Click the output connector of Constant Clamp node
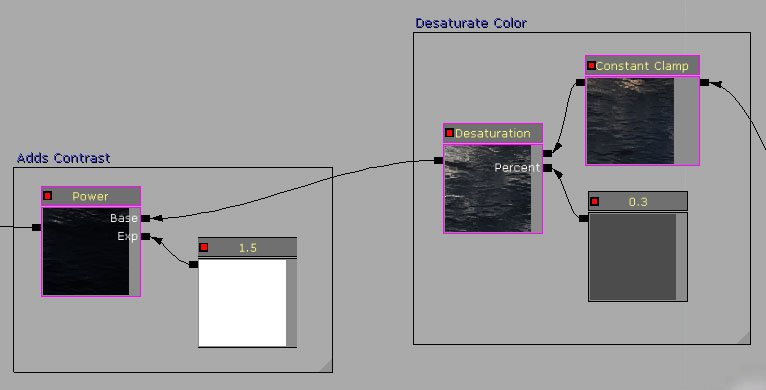 pos(580,83)
